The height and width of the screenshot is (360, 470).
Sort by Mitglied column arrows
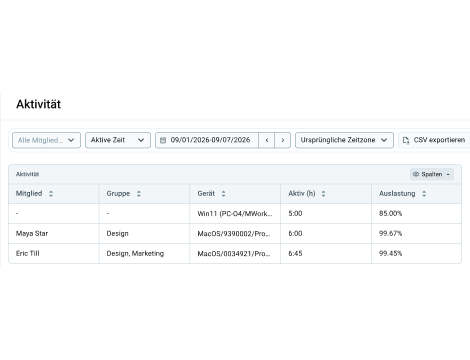51,194
